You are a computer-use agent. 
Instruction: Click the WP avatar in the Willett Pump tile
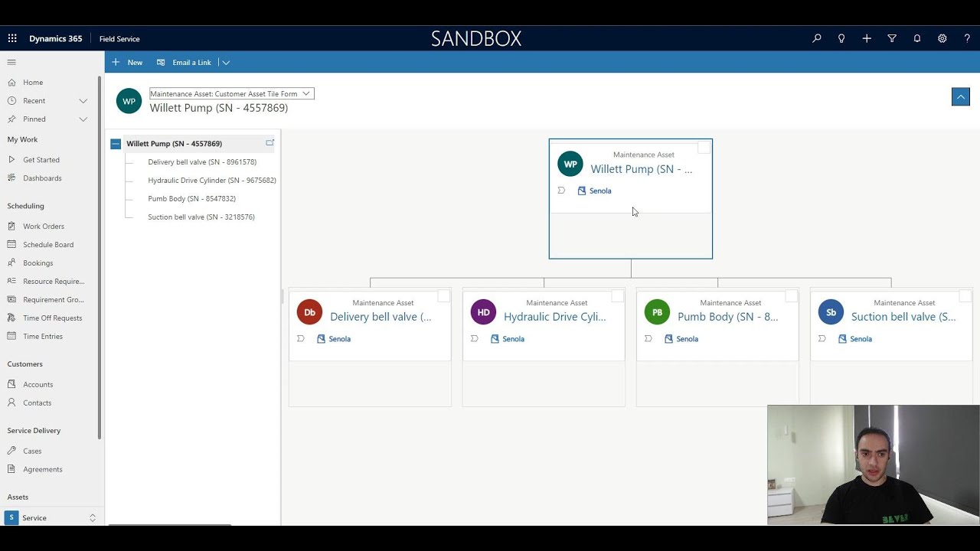(570, 164)
